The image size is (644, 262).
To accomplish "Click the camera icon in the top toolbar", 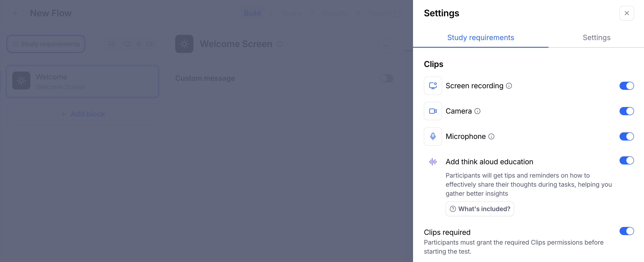I will (x=150, y=43).
